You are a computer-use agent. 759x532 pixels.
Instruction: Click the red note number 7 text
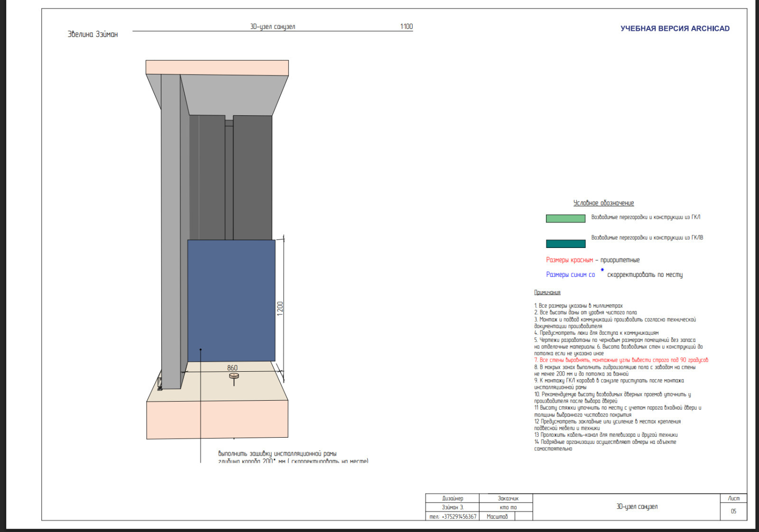(620, 360)
